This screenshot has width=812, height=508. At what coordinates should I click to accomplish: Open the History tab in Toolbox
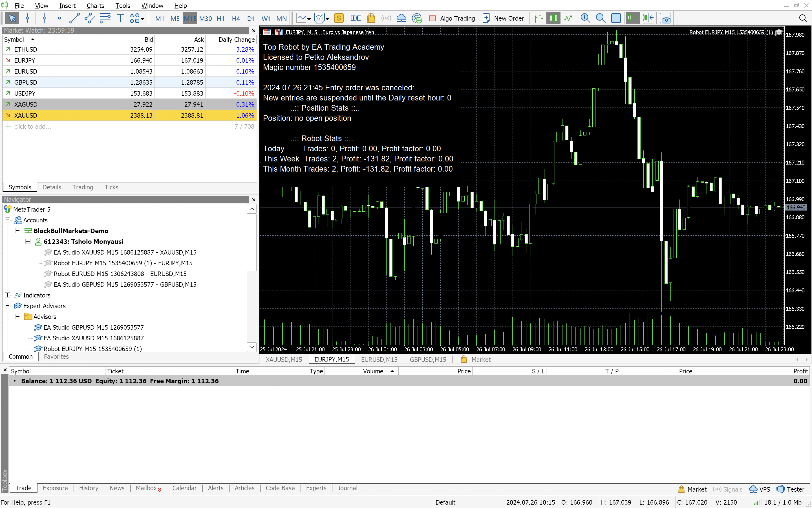89,488
